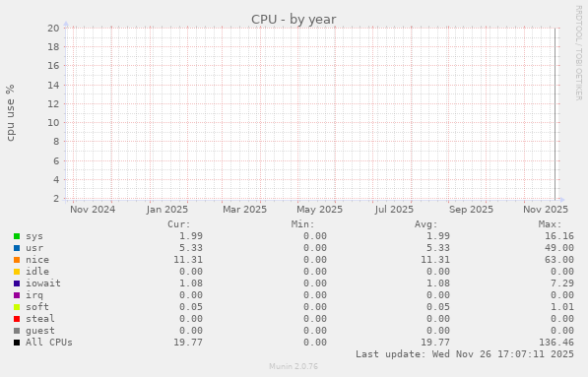Click the y-axis value 2
The image size is (588, 377).
tap(56, 198)
